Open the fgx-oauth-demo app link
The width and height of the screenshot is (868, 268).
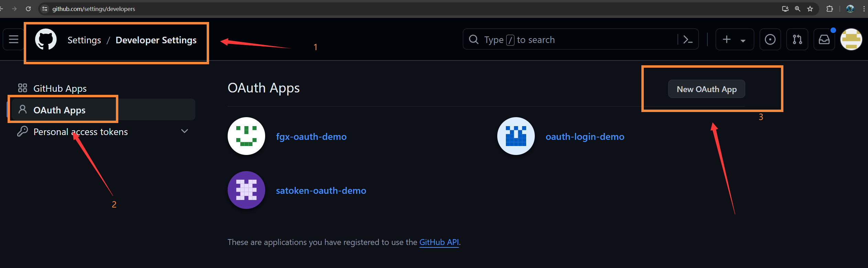click(x=311, y=137)
